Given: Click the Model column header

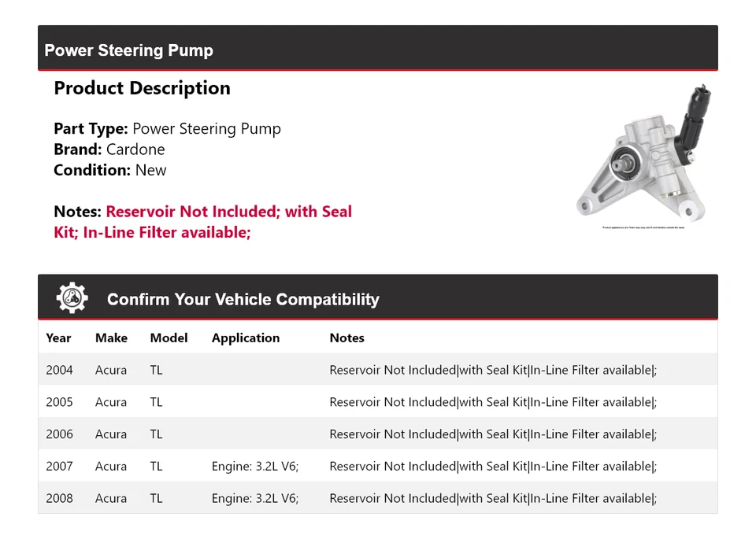Looking at the screenshot, I should point(169,338).
